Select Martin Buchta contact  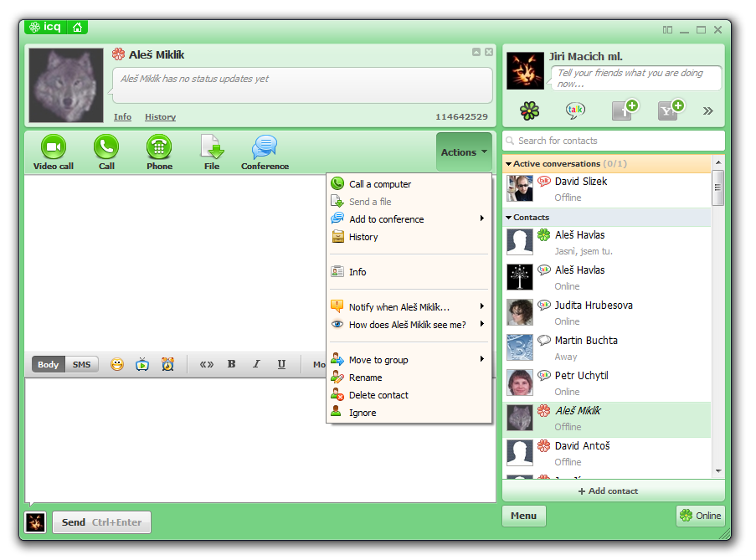coord(607,348)
